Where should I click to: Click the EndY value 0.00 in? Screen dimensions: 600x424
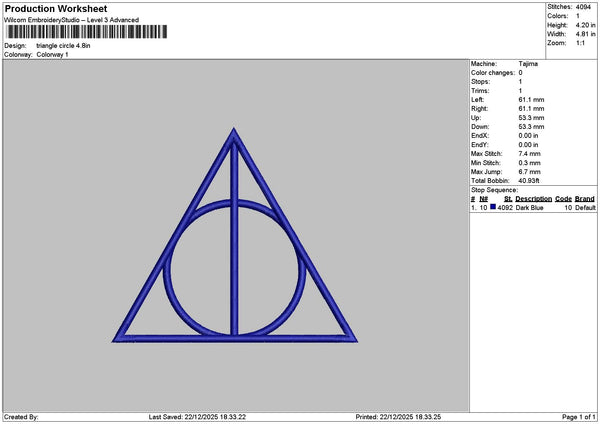tap(528, 145)
